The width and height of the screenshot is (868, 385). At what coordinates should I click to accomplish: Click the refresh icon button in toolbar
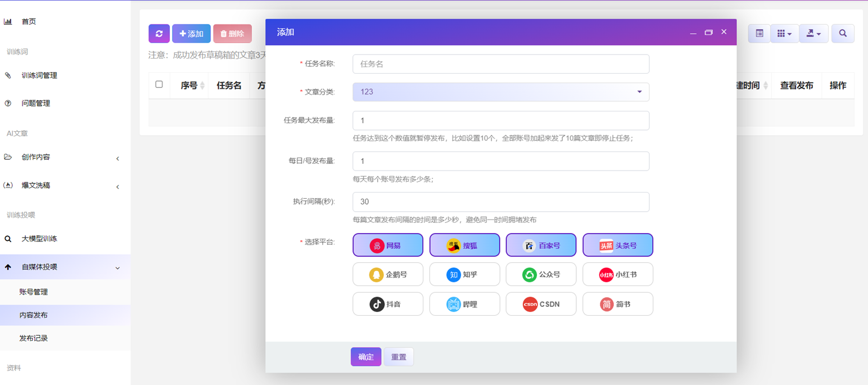pos(159,34)
